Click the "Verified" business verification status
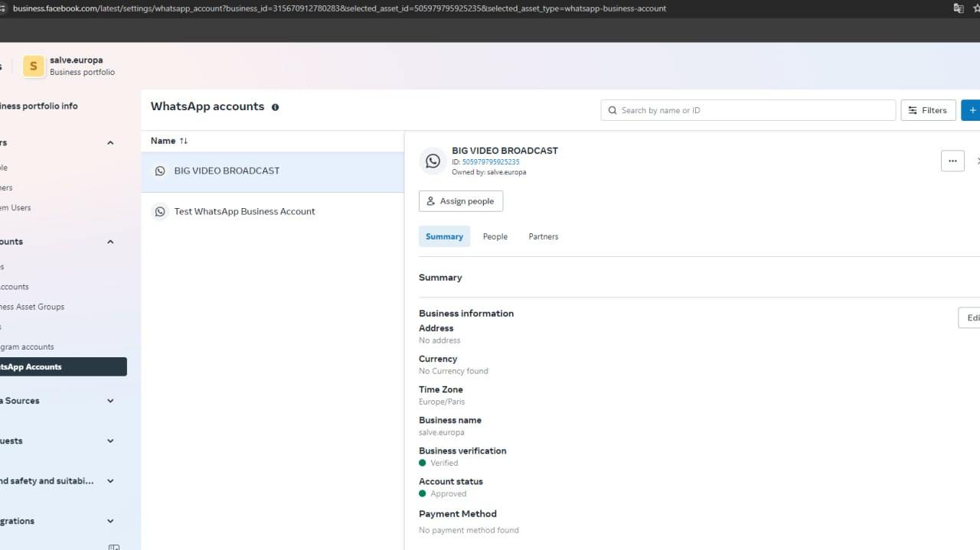The width and height of the screenshot is (980, 550). (444, 463)
